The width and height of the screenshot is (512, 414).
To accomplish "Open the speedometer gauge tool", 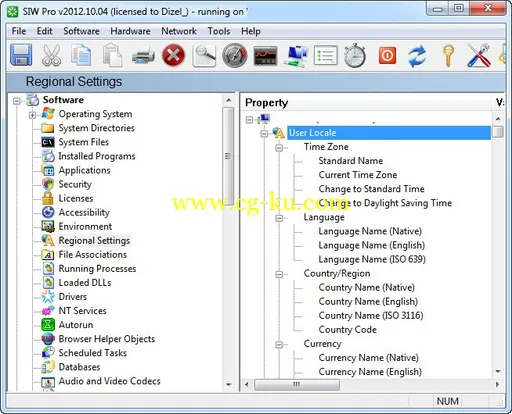I will 235,55.
